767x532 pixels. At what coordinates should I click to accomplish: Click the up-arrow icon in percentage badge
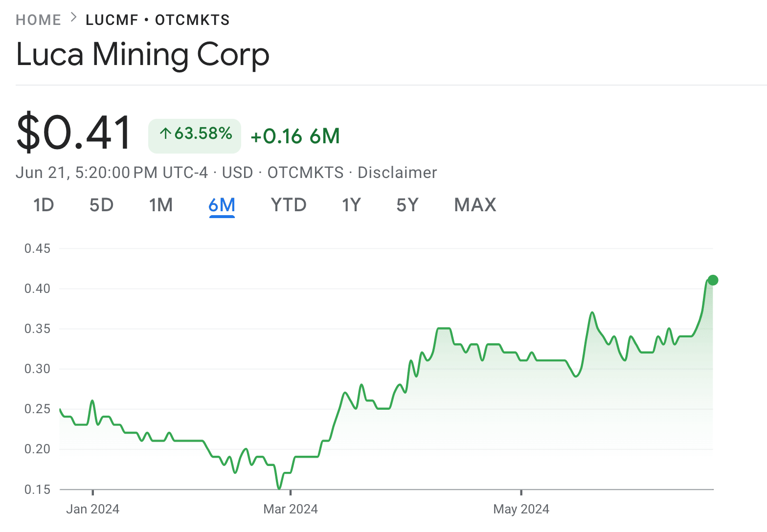(165, 133)
